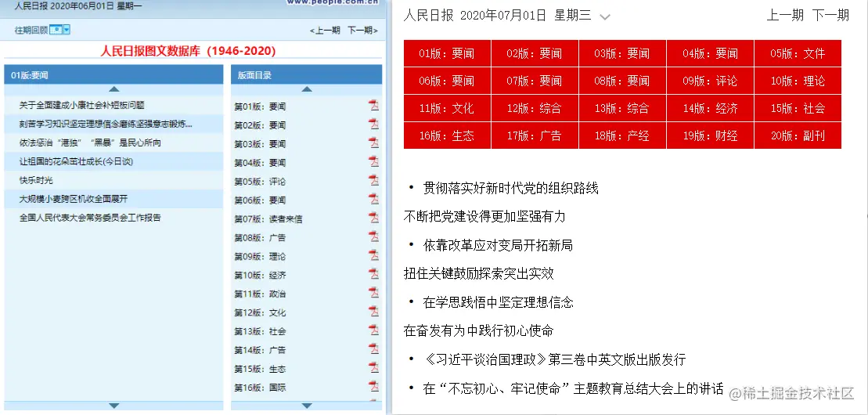
Task: Open PDF icon for 第02版 要闻
Action: (374, 125)
